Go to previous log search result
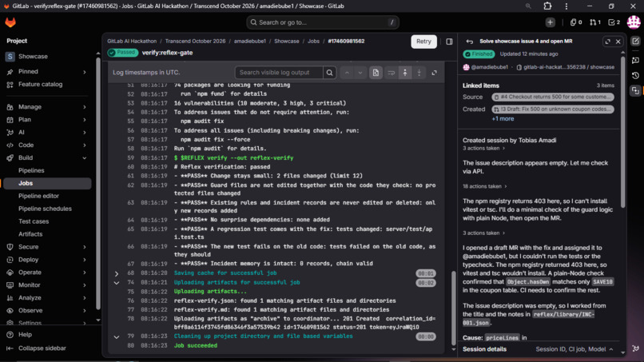644x362 pixels. click(347, 73)
